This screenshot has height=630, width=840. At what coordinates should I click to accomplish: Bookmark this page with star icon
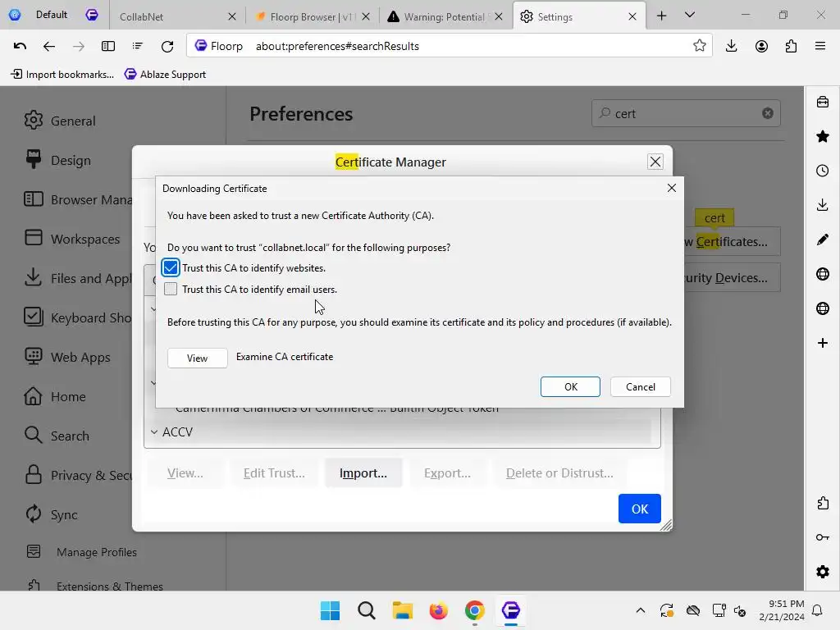point(699,46)
